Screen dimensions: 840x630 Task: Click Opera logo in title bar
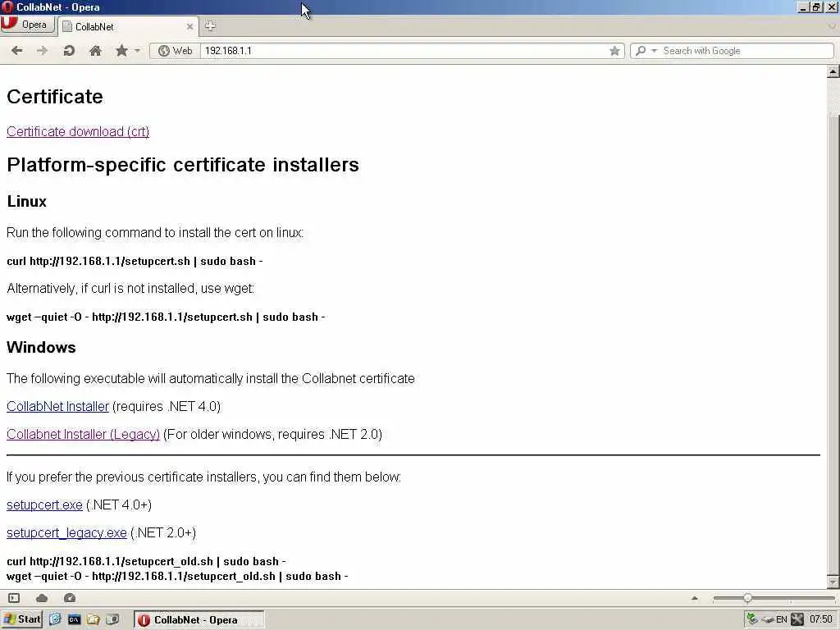(x=7, y=7)
